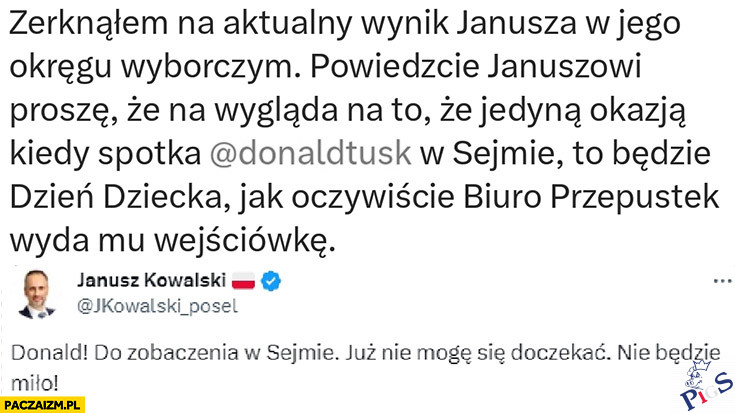Click the blue verified badge
This screenshot has width=735, height=413.
coord(269,284)
